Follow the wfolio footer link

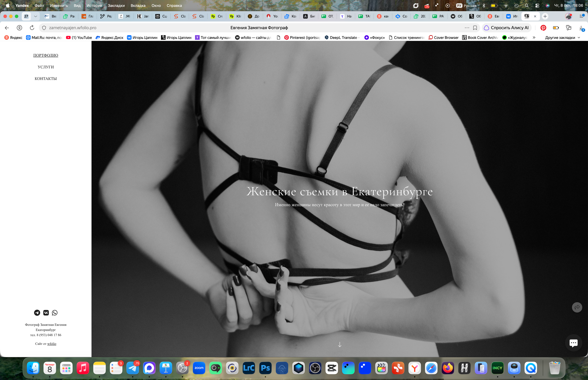pos(52,344)
